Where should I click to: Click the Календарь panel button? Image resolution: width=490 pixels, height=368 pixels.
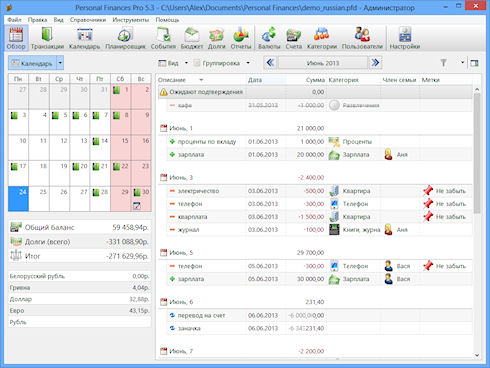tap(32, 63)
